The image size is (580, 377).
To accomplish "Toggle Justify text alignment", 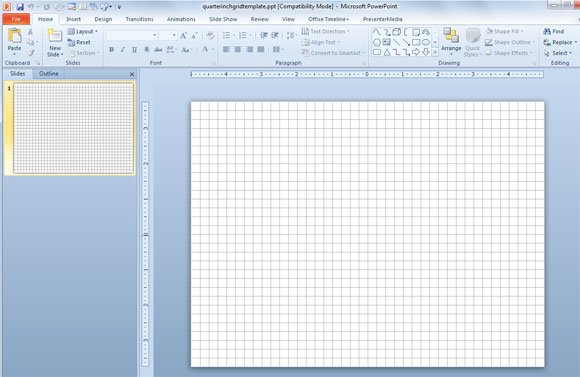I will [x=261, y=49].
